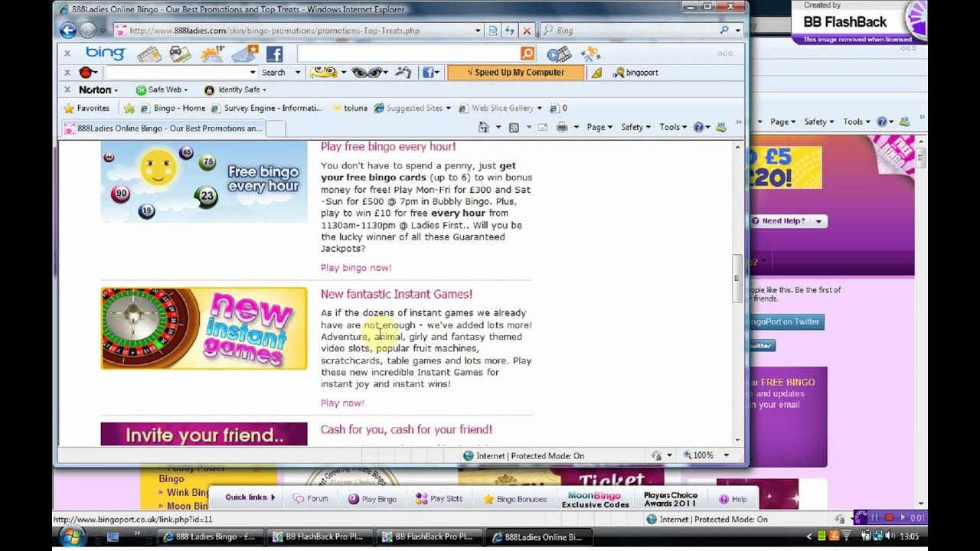Click the winking eyes toolbar icon

(367, 73)
